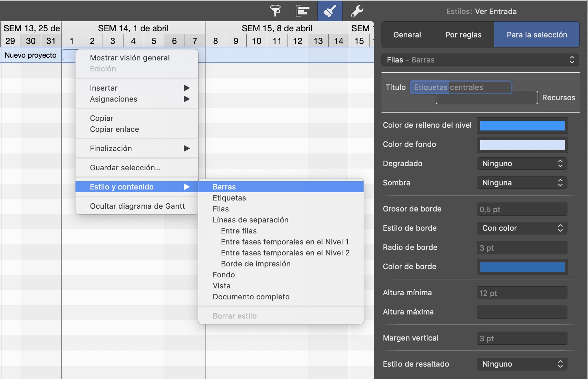Click the Altura máxima input field
This screenshot has width=588, height=379.
tap(522, 312)
